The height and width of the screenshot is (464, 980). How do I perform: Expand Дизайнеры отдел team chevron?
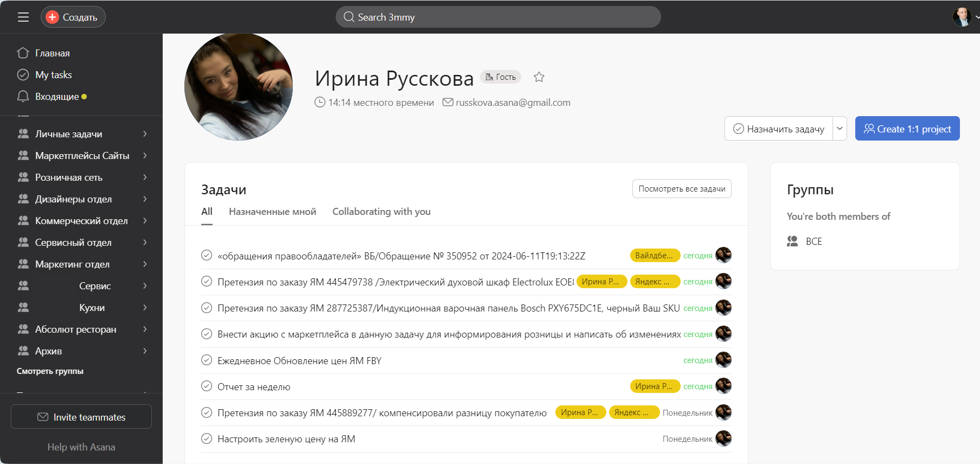click(145, 199)
